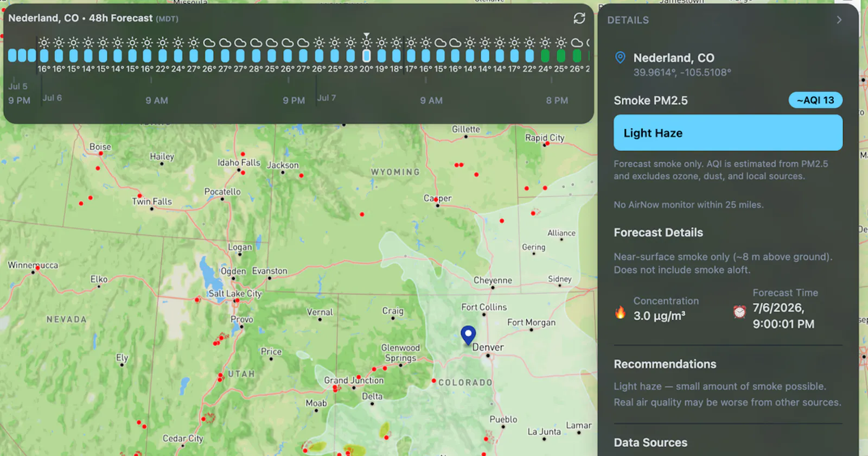
Task: Click the location pin icon beside Nederland, CO
Action: (x=620, y=58)
